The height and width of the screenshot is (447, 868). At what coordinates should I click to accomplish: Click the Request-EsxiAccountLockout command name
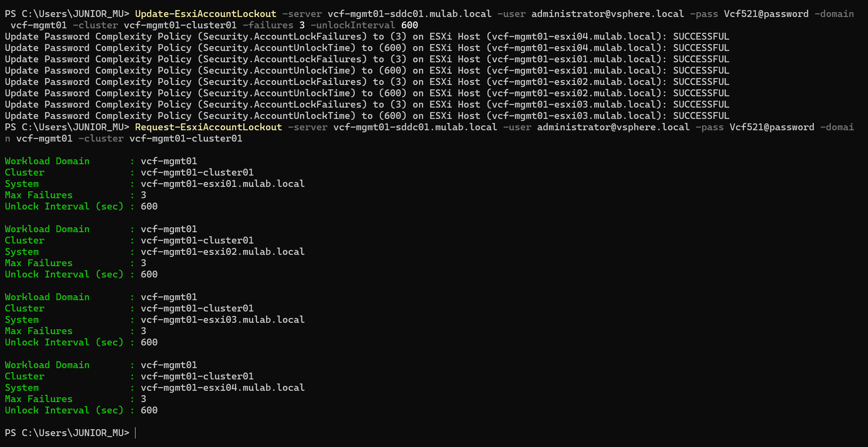208,127
